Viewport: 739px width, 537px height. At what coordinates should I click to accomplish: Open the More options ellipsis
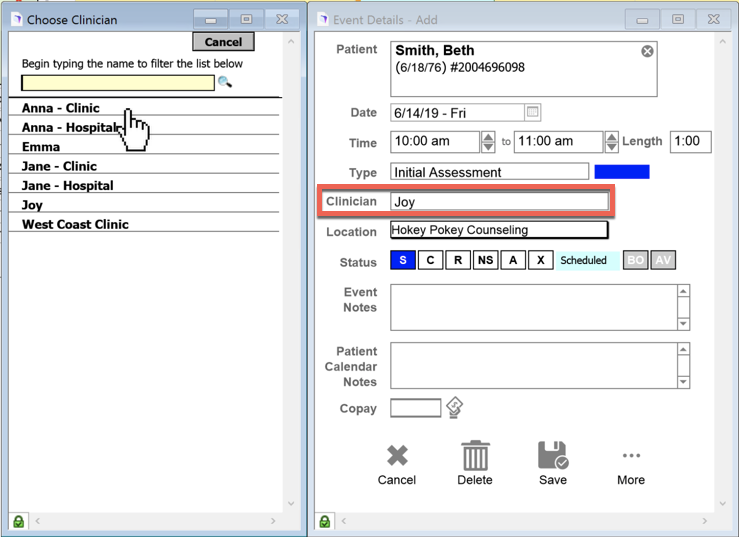[x=631, y=456]
